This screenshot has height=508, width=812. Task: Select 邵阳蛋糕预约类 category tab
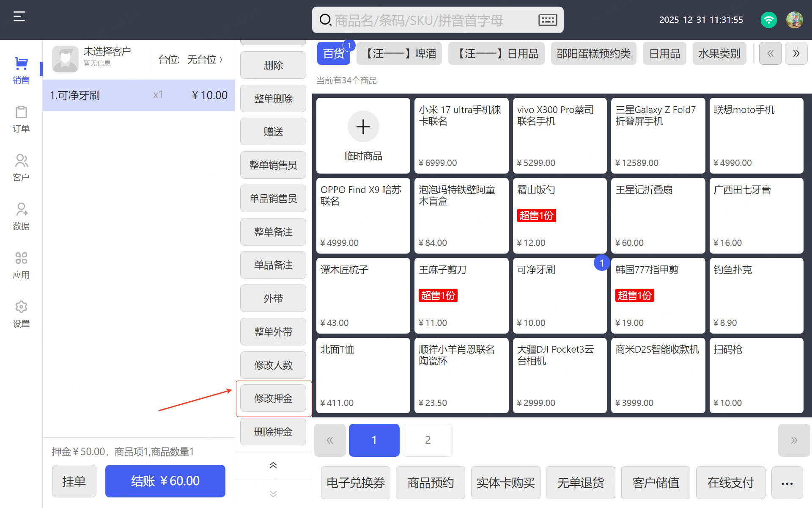(x=593, y=54)
